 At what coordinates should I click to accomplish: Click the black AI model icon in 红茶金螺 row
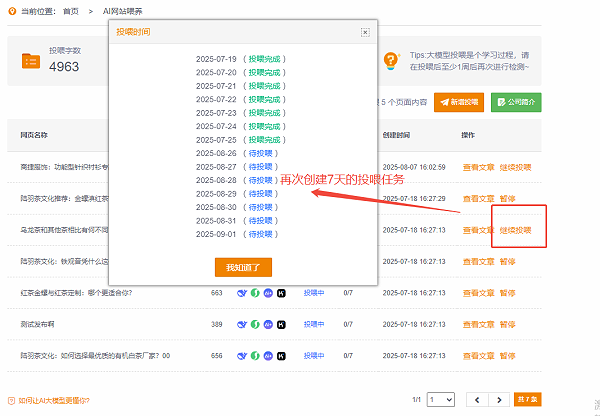tap(282, 293)
